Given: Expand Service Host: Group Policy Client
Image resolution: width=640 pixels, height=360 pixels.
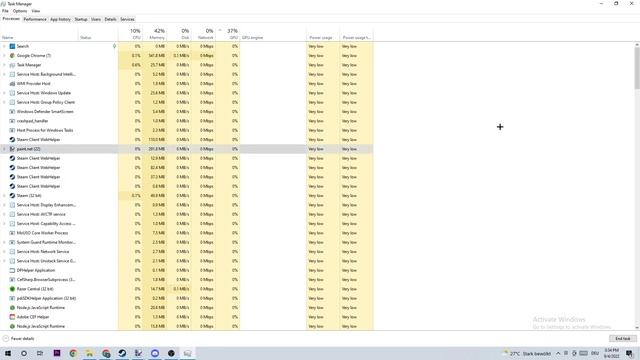Looking at the screenshot, I should (4, 102).
